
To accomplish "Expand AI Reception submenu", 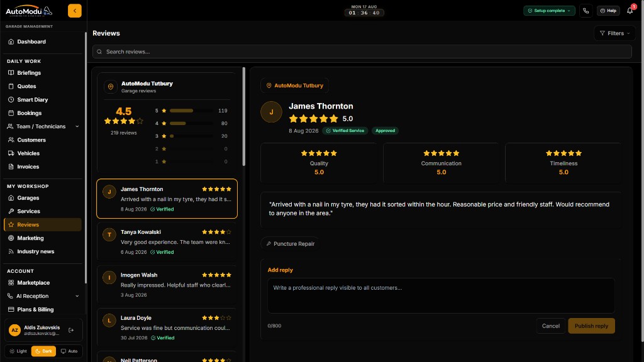I will (x=43, y=296).
